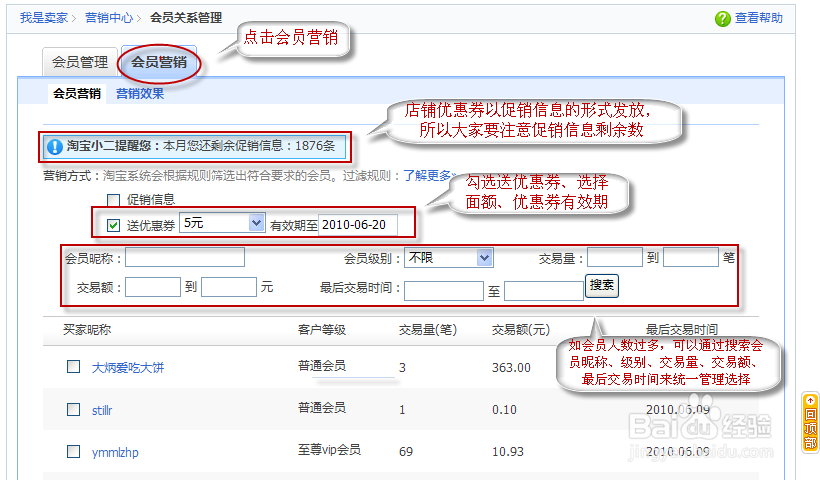Click the 最后交易时间 start date field

click(444, 291)
